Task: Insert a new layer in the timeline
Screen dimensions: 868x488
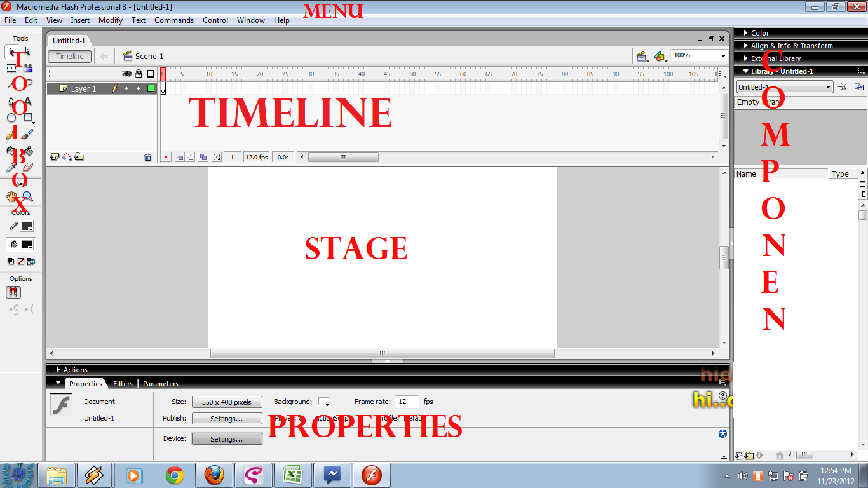Action: pos(54,156)
